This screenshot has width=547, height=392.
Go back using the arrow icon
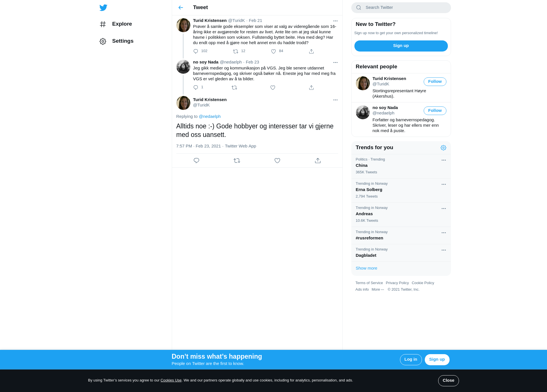coord(181,8)
